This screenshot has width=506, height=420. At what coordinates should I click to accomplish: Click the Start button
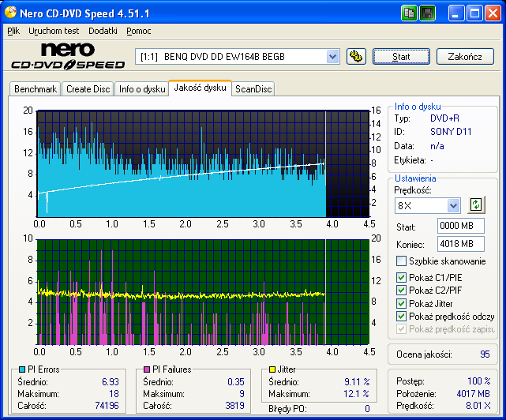click(x=401, y=57)
